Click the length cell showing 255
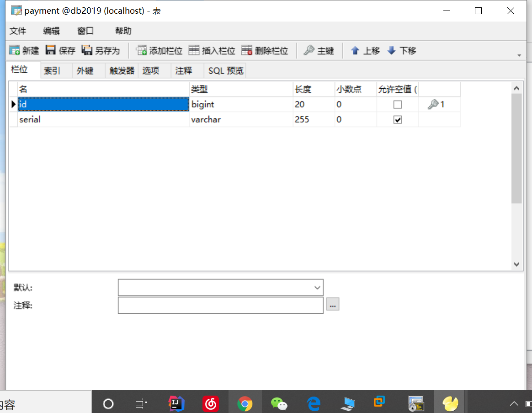532x413 pixels. tap(314, 119)
